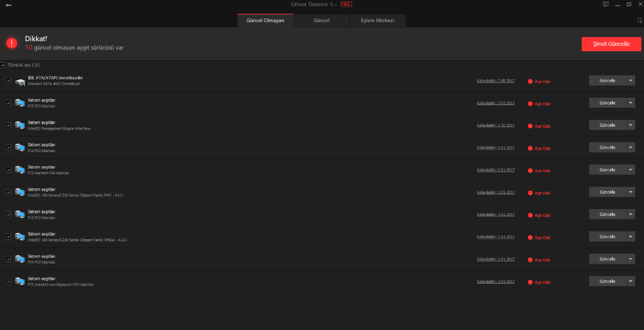644x330 pixels.
Task: Switch to the Eylem Merkezi tab
Action: (377, 21)
